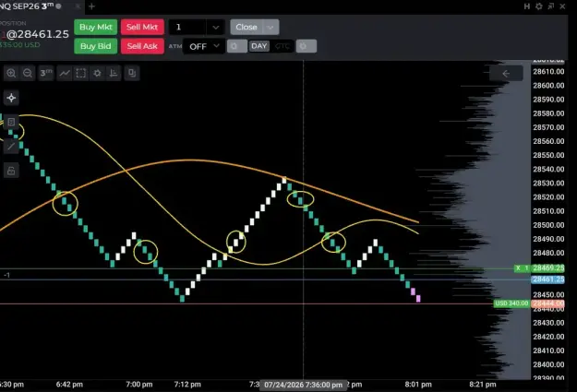Viewport: 577px width, 392px height.
Task: Select the crosshair cursor tool
Action: [11, 98]
